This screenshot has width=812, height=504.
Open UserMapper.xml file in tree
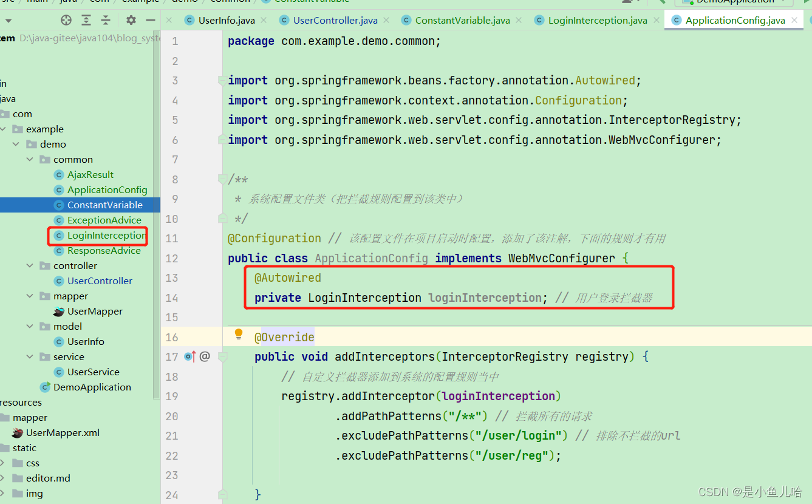63,432
